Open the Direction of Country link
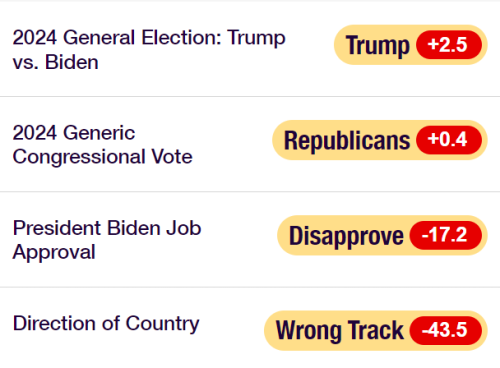 [106, 324]
